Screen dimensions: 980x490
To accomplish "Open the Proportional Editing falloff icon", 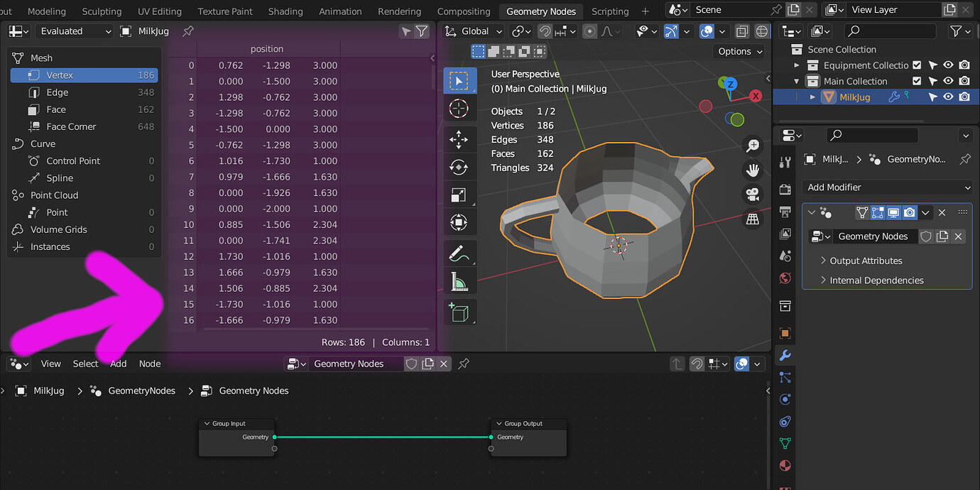I will pyautogui.click(x=606, y=31).
